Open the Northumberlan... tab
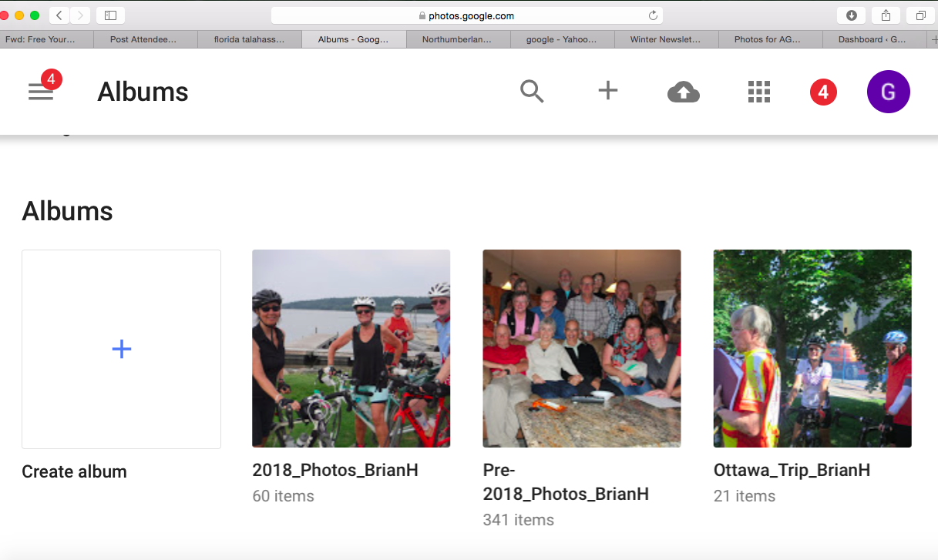The height and width of the screenshot is (560, 938). point(458,39)
